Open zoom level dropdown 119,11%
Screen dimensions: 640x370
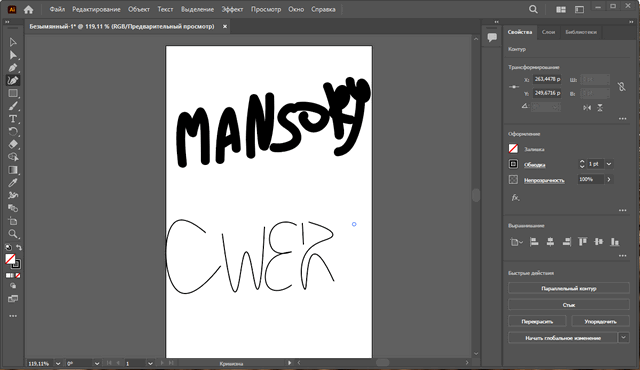tap(58, 363)
